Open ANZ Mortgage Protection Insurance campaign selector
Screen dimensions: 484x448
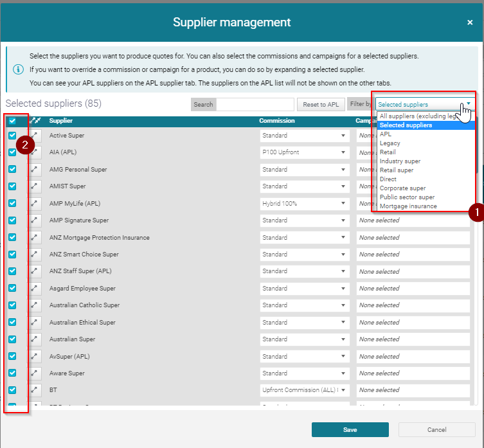413,238
